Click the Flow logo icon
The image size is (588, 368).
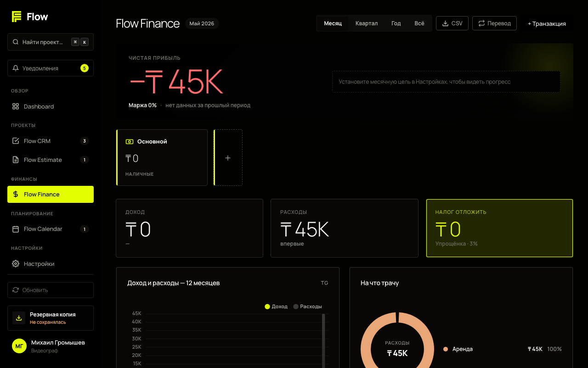[17, 17]
